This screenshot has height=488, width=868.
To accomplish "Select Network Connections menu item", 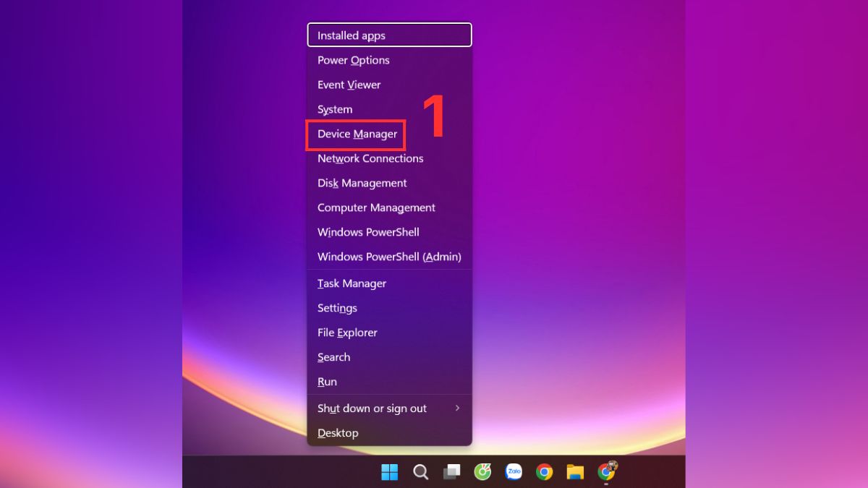I will tap(370, 158).
